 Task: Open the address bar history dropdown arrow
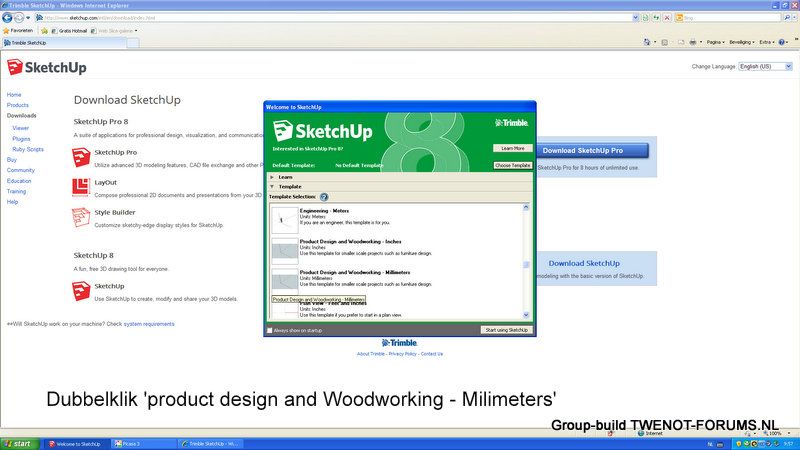(635, 18)
